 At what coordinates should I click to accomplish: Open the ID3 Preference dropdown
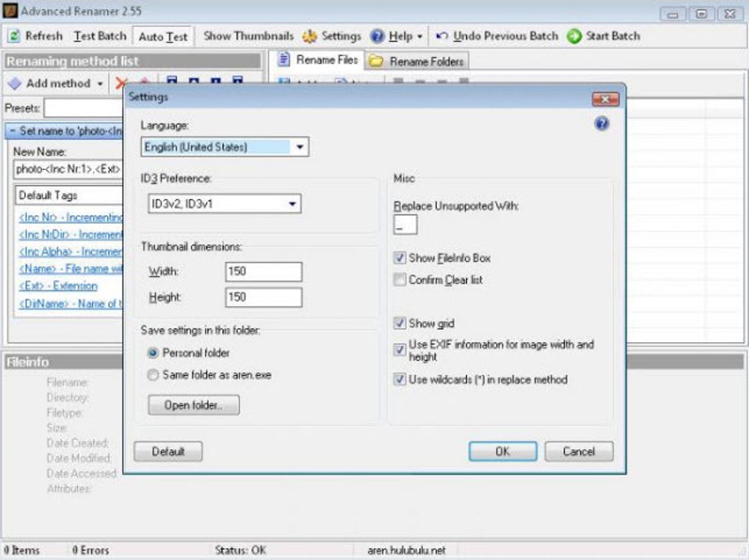tap(225, 204)
